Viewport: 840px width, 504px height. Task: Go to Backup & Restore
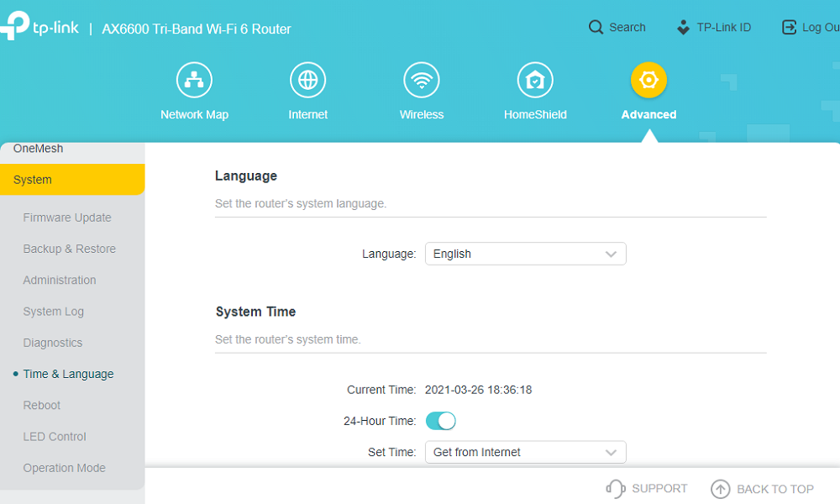pyautogui.click(x=69, y=249)
